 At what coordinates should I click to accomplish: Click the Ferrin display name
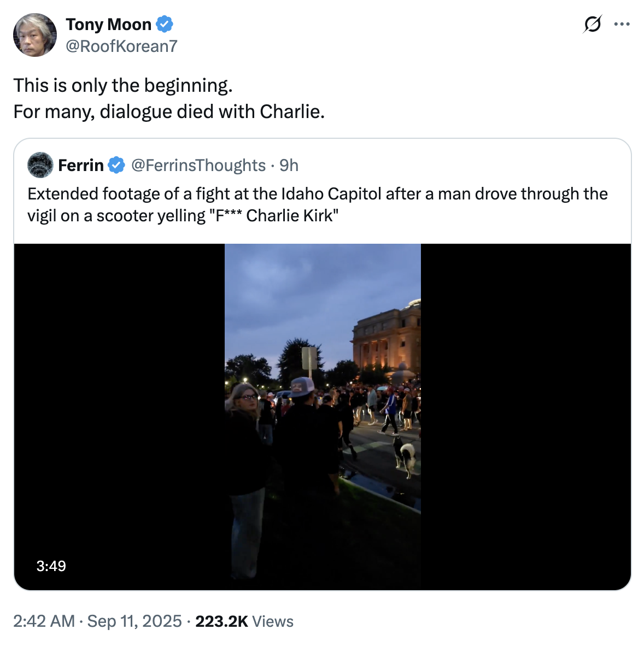(x=81, y=165)
